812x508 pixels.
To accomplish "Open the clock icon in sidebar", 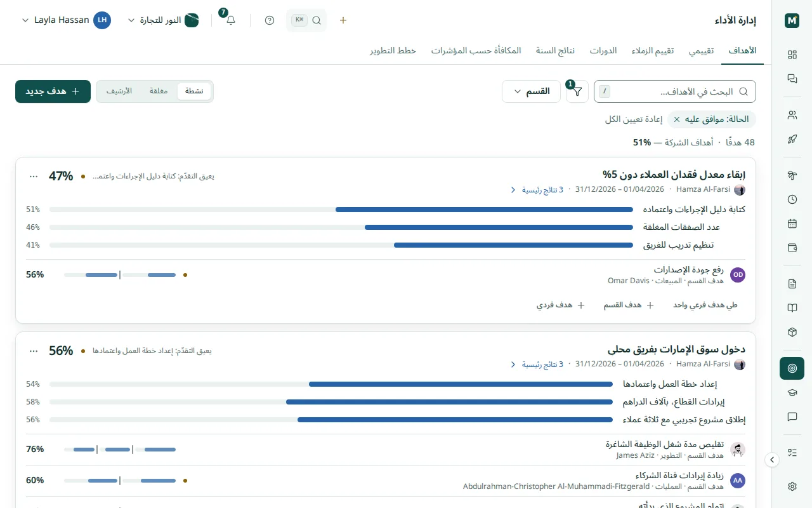I will [792, 199].
